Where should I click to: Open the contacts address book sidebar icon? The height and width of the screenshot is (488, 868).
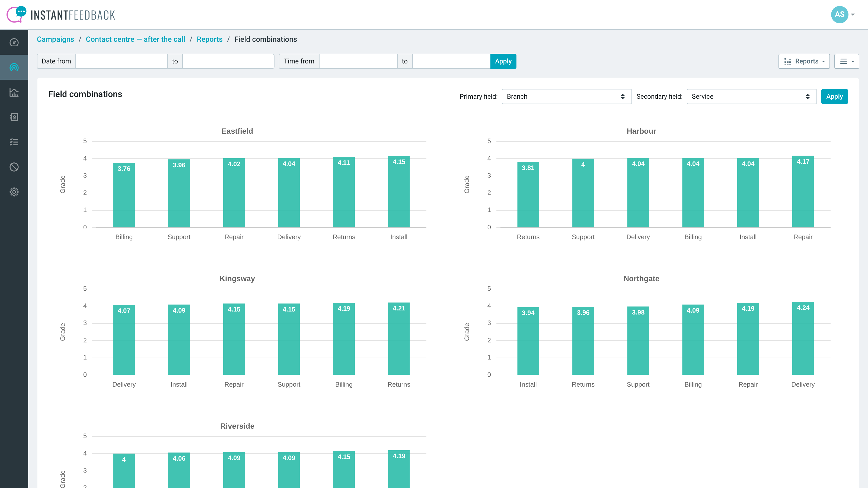pyautogui.click(x=14, y=117)
